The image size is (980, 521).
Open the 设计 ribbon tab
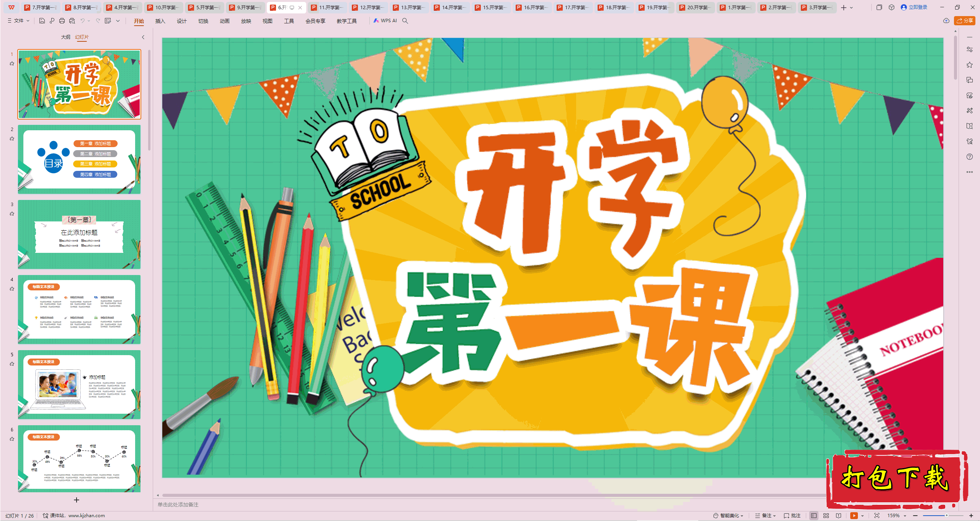point(181,21)
